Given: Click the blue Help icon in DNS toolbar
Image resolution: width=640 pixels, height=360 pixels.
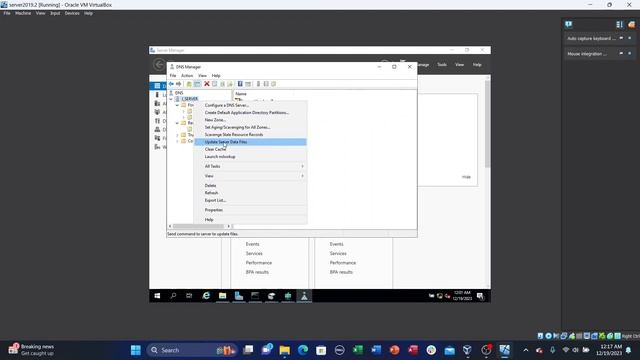Looking at the screenshot, I should 240,84.
